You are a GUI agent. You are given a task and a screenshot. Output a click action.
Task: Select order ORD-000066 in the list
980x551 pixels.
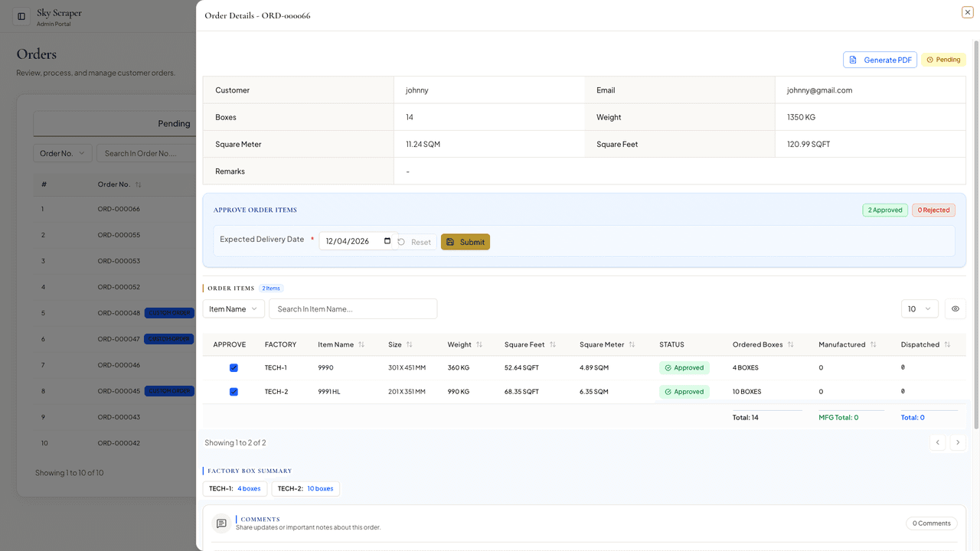click(x=119, y=209)
